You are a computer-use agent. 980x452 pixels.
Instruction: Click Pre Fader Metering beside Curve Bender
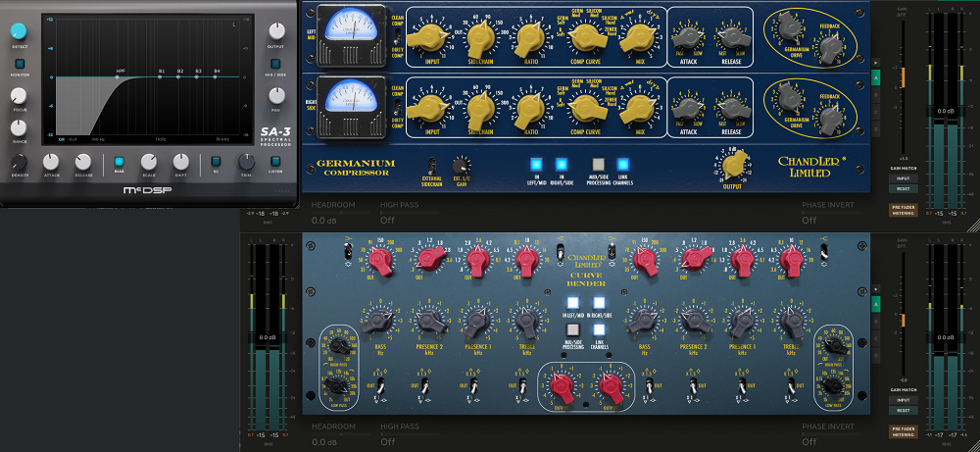pos(904,432)
